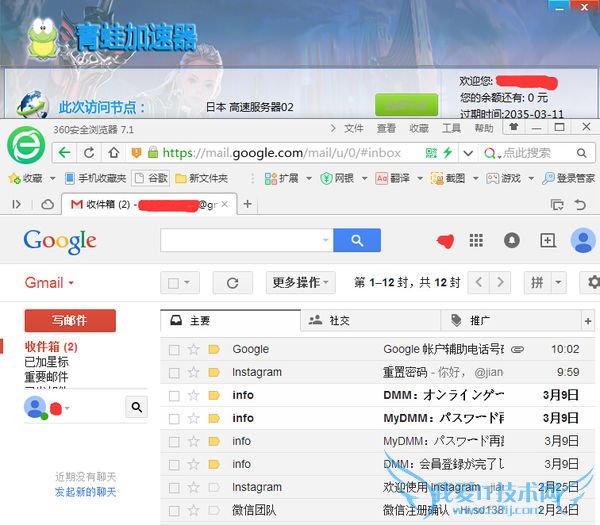
Task: Click the blue Gmail search button
Action: tap(357, 240)
